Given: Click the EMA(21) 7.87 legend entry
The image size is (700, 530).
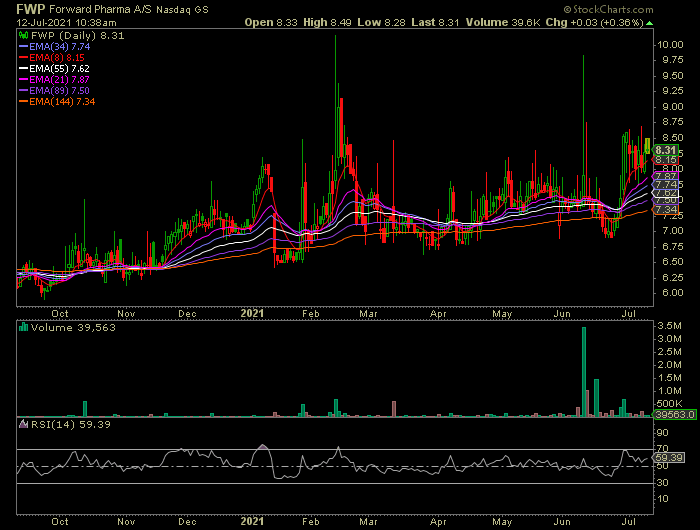Looking at the screenshot, I should click(54, 79).
